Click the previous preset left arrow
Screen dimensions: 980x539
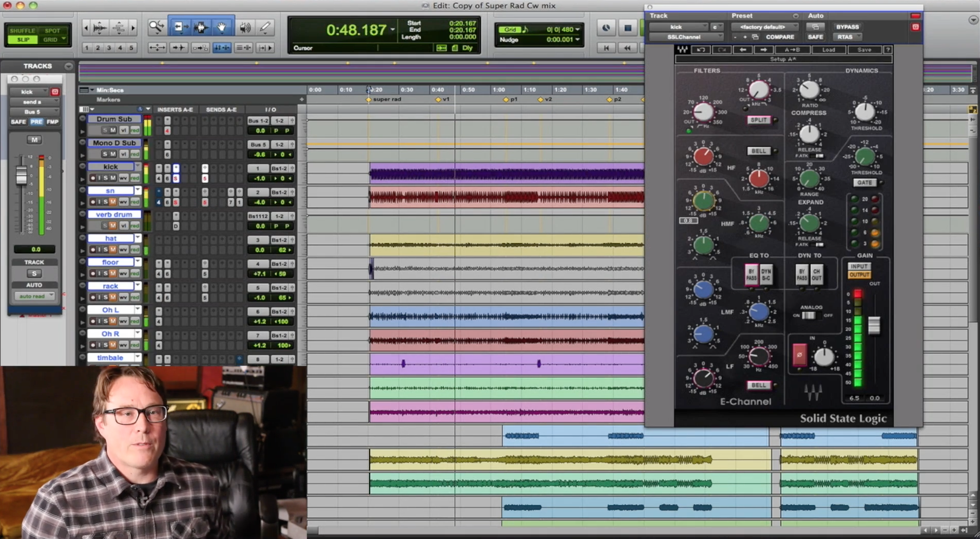pyautogui.click(x=743, y=50)
